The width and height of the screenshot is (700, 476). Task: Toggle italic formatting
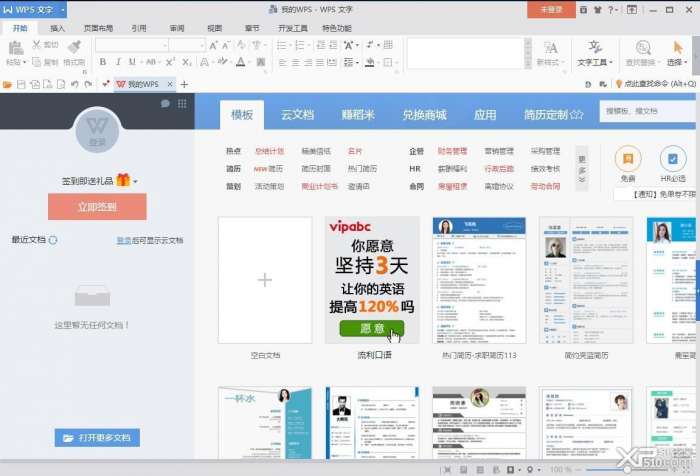click(x=118, y=62)
